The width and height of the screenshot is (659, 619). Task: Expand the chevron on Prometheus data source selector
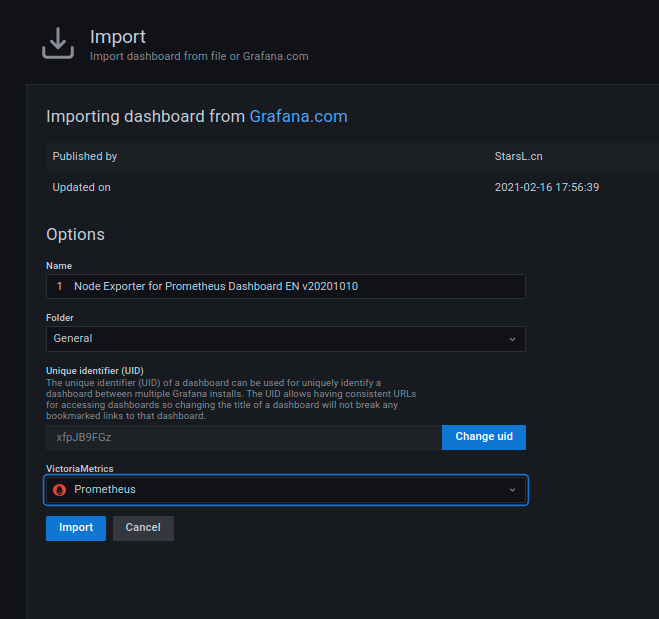click(512, 490)
